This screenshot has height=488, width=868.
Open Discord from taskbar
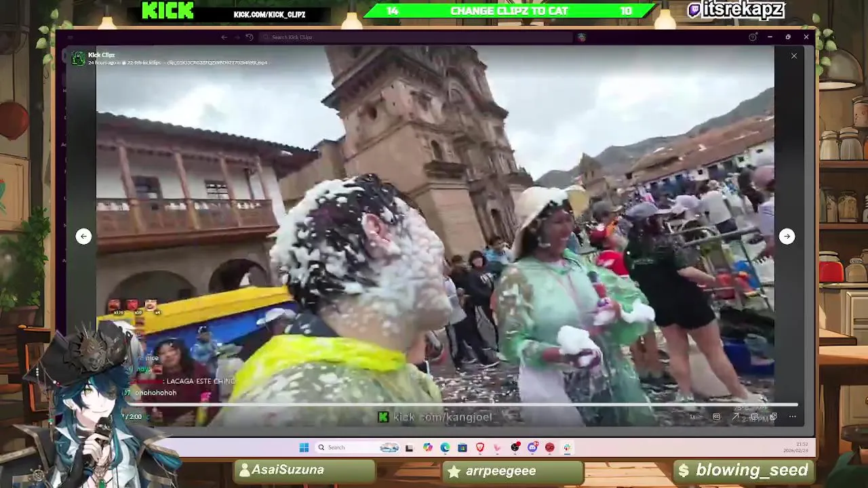[532, 447]
